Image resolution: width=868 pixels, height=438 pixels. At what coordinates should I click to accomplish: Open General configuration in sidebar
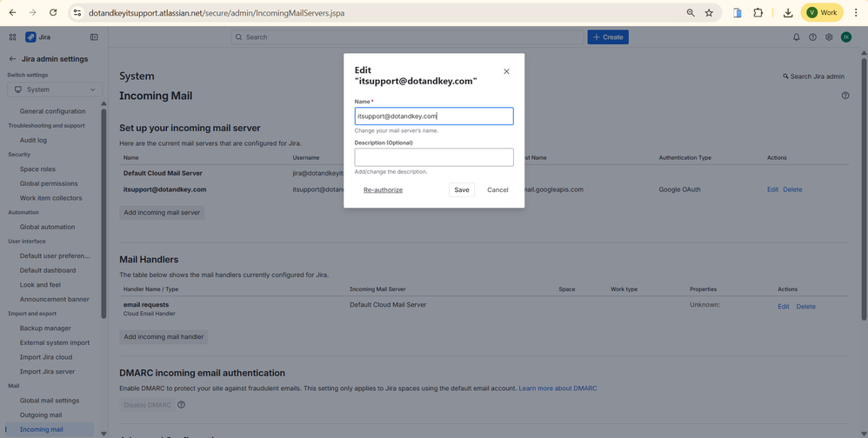(x=52, y=111)
